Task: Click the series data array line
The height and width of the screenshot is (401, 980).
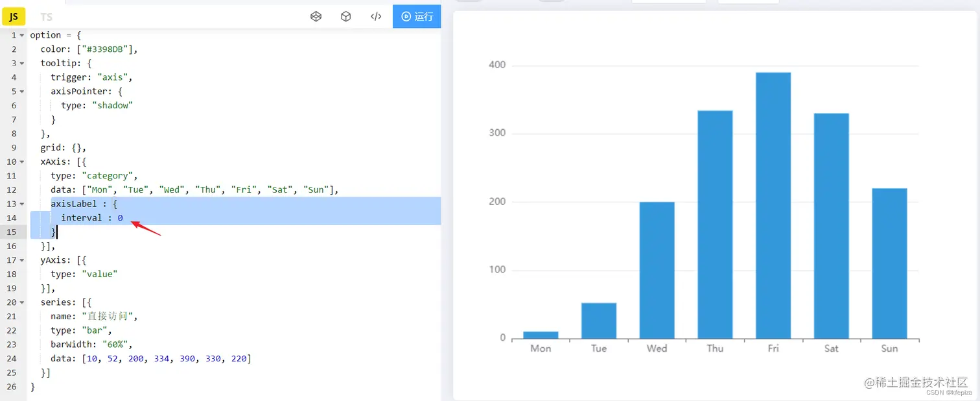Action: [x=151, y=358]
